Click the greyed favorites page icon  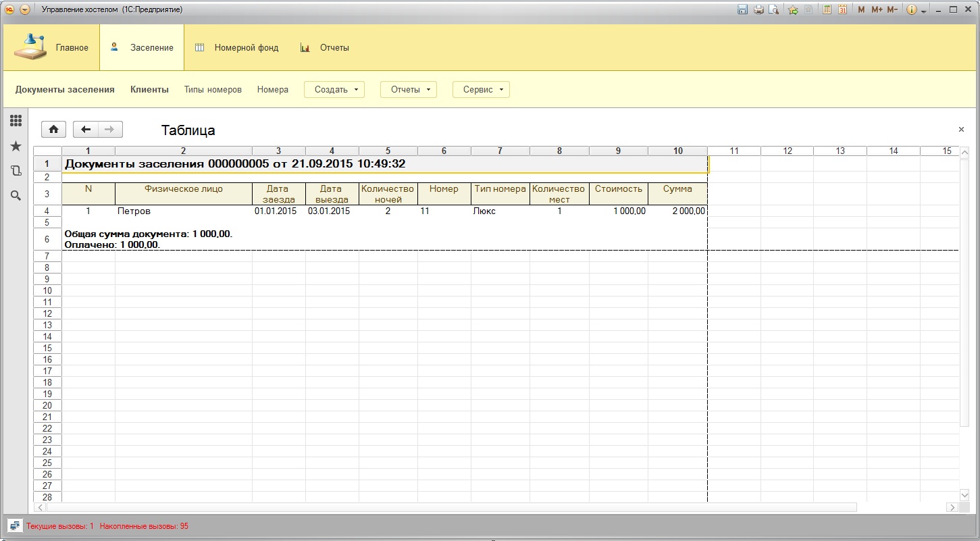coord(808,10)
